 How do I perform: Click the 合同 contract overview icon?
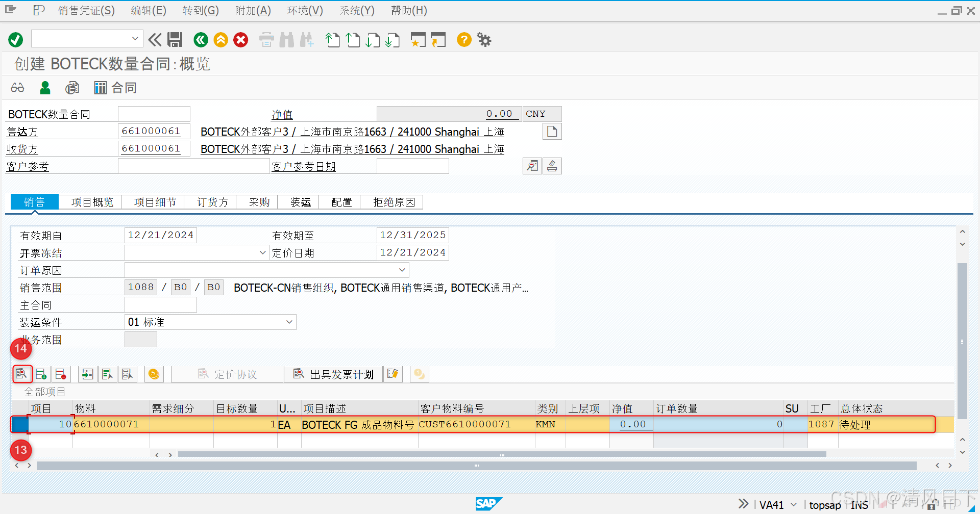pos(115,88)
